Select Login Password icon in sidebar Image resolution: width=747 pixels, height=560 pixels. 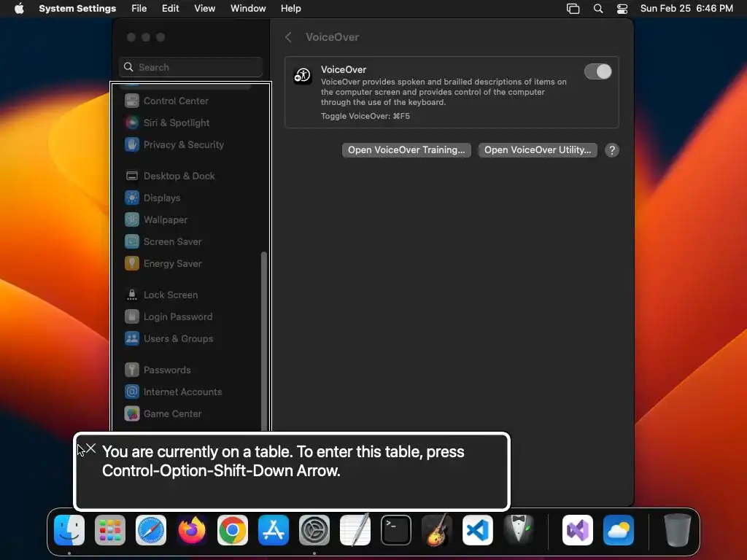[132, 317]
